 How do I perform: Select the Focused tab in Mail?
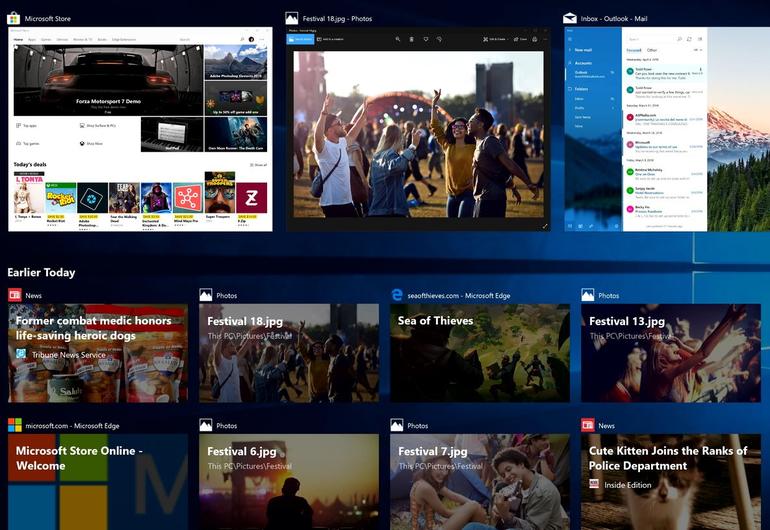(x=633, y=50)
